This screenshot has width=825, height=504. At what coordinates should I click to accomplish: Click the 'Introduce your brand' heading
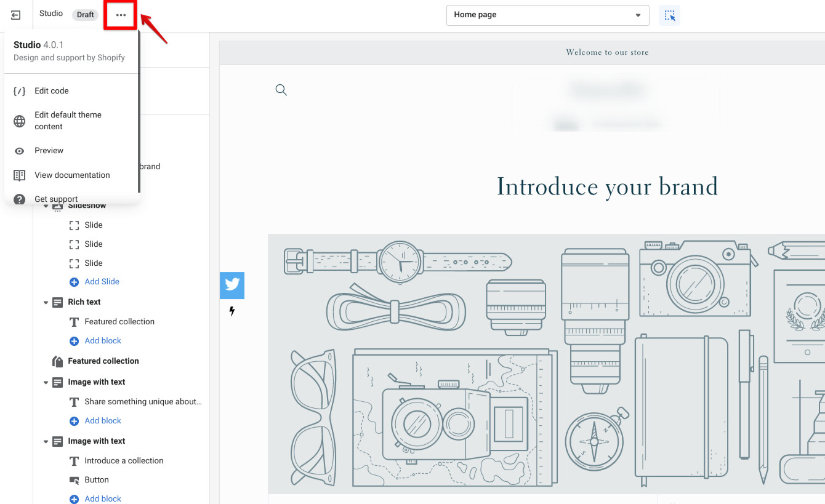point(607,187)
